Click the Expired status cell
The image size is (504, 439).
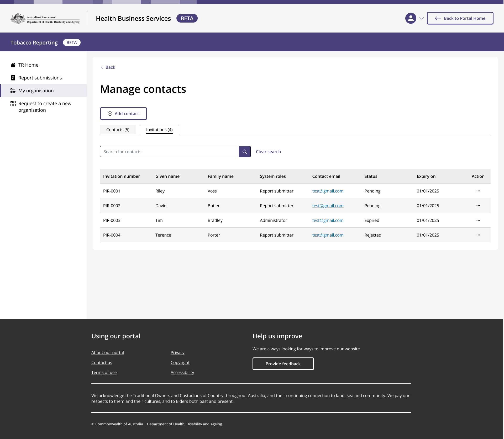pos(372,220)
